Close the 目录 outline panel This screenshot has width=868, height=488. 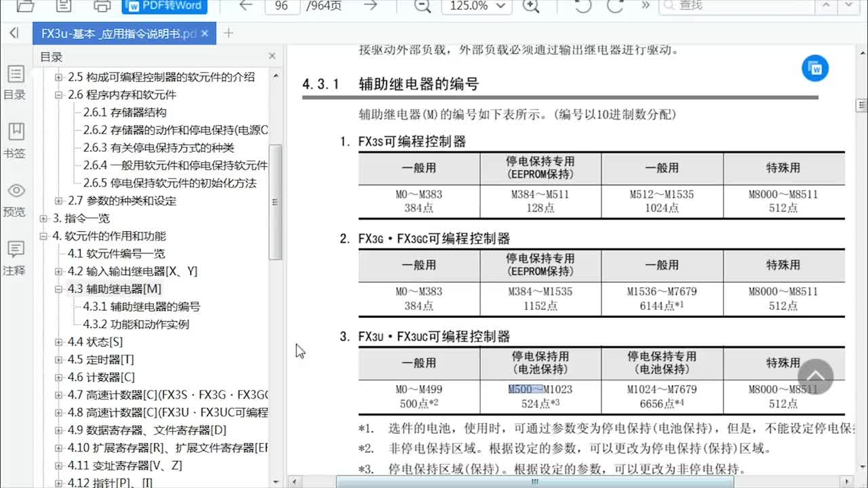tap(272, 56)
